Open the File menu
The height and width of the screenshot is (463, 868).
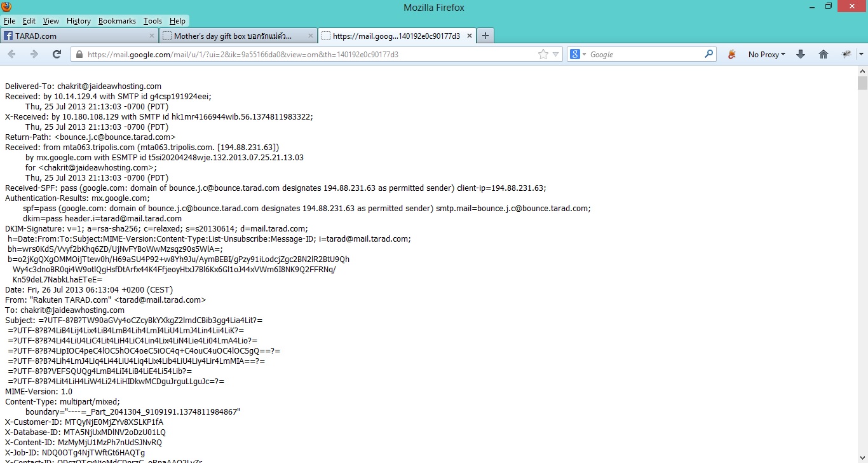pyautogui.click(x=10, y=21)
